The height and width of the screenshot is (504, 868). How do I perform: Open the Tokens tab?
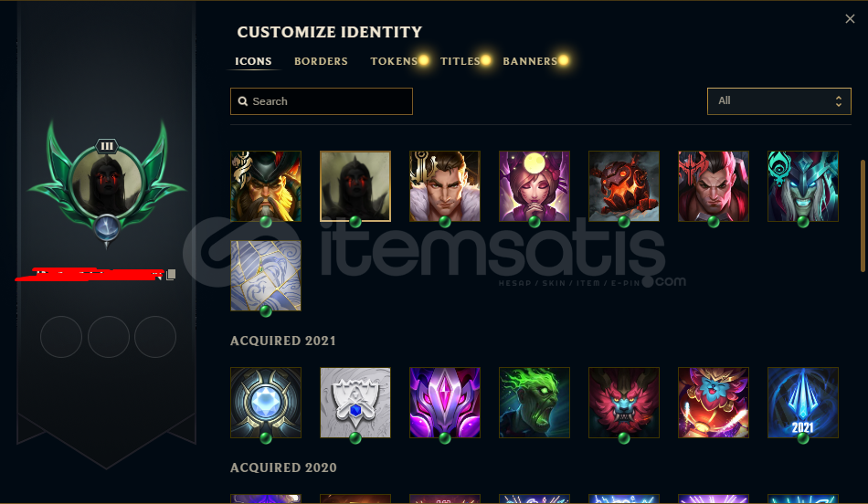pyautogui.click(x=394, y=61)
